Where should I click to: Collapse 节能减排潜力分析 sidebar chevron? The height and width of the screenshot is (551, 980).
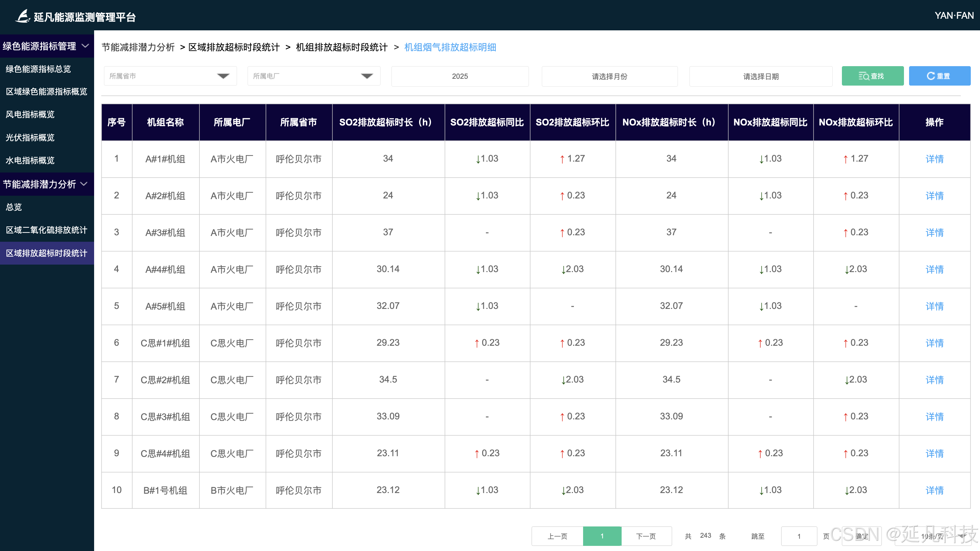pyautogui.click(x=84, y=184)
